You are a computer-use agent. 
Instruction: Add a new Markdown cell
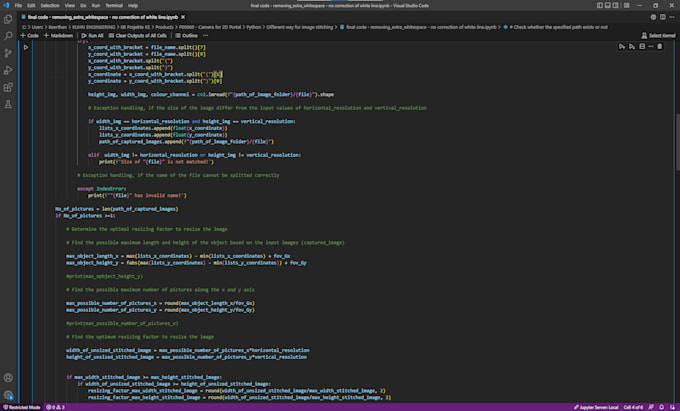coord(59,36)
